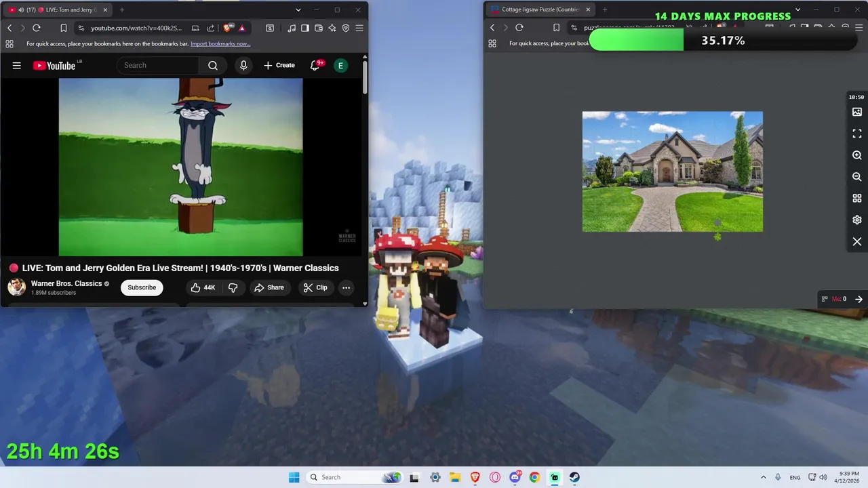Like the Tom and Jerry video (44K)

[x=203, y=287]
